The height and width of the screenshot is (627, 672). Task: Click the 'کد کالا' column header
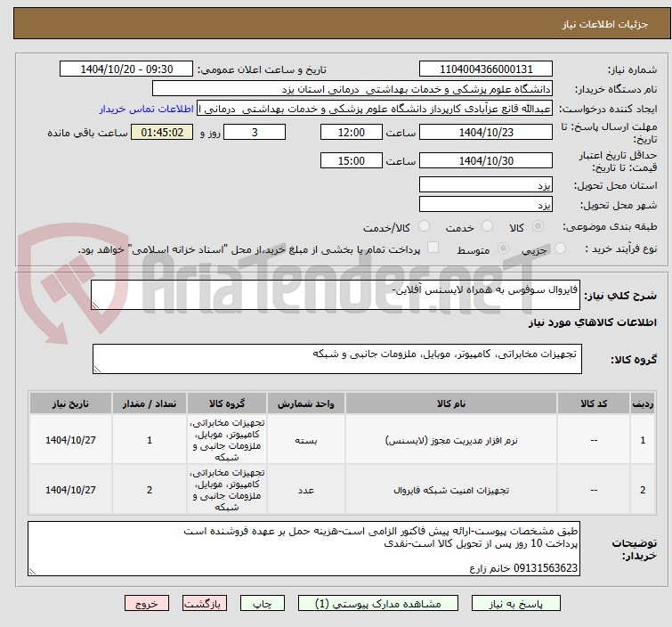(x=594, y=403)
